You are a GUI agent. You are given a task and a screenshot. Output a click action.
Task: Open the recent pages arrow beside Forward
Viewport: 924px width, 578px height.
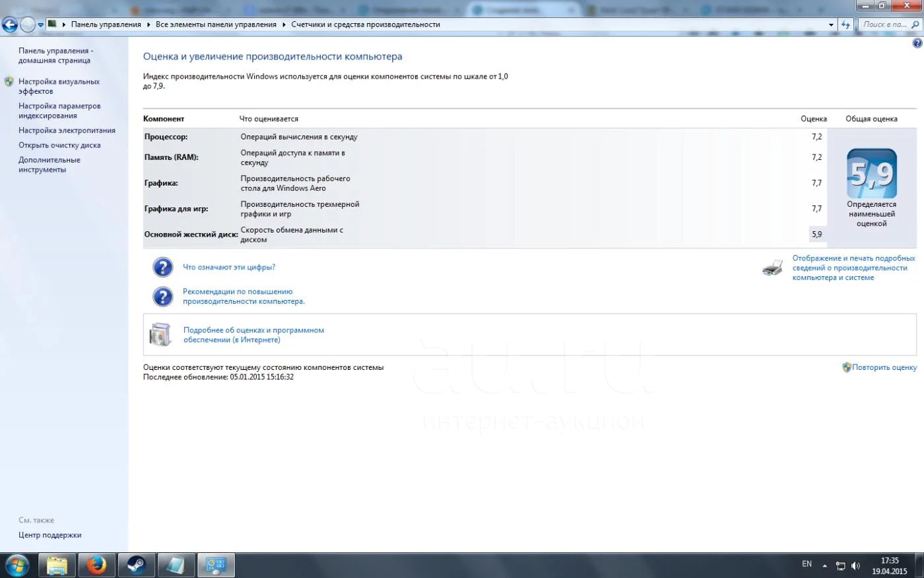[40, 25]
